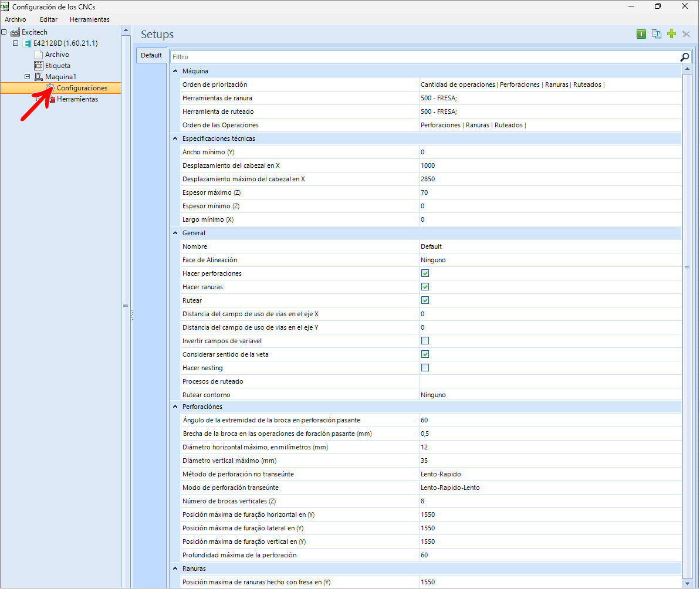Click the Maquina1 machine icon

tap(39, 77)
